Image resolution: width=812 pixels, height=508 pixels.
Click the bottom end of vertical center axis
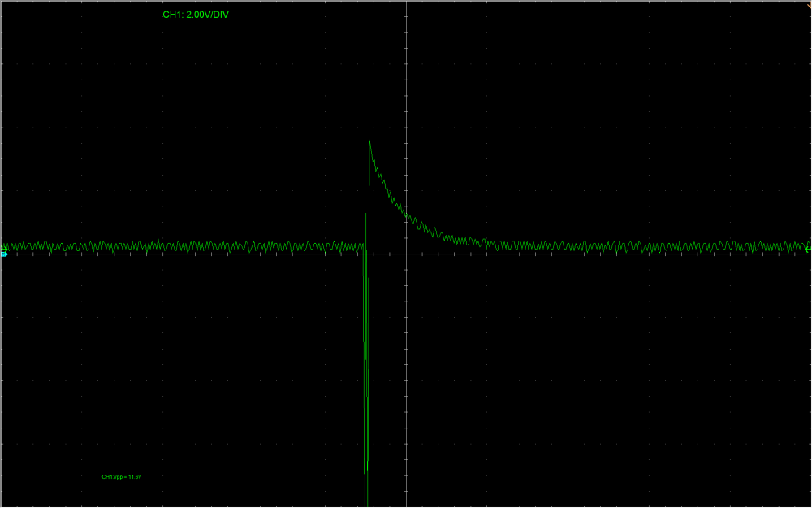tap(406, 504)
